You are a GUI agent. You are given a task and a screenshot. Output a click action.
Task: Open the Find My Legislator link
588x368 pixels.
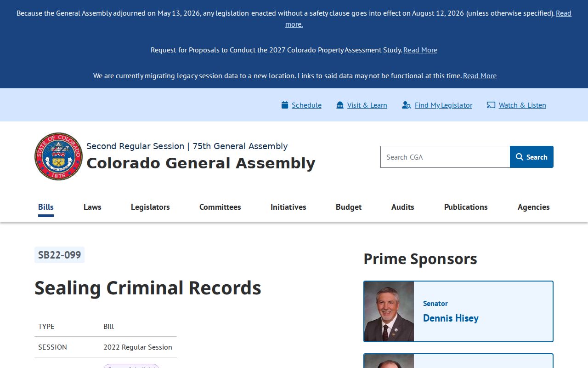point(443,105)
